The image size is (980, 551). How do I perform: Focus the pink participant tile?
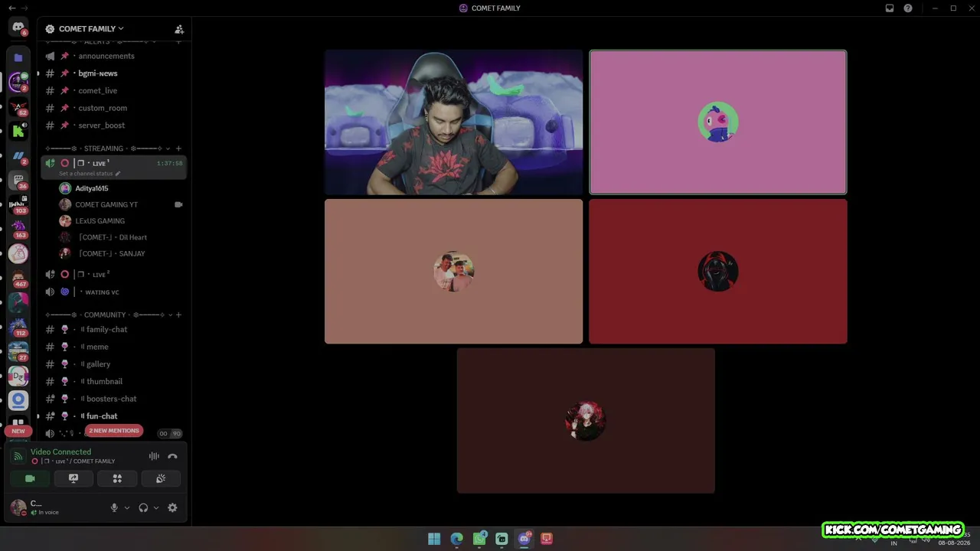[x=718, y=122]
